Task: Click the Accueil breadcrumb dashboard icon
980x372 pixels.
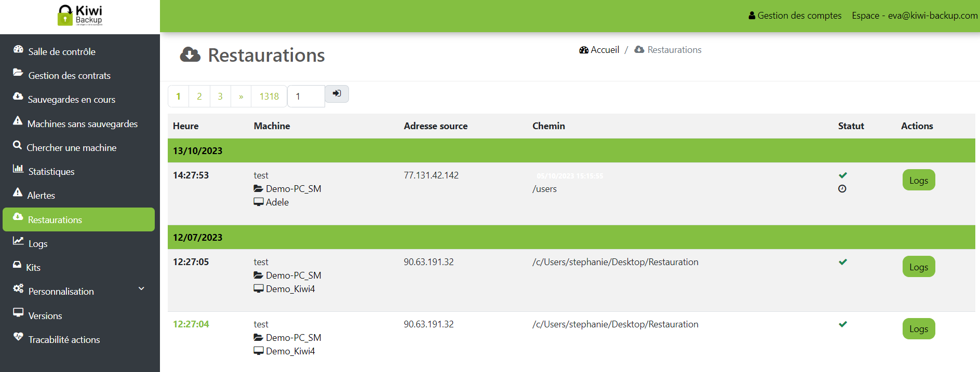Action: pos(584,50)
